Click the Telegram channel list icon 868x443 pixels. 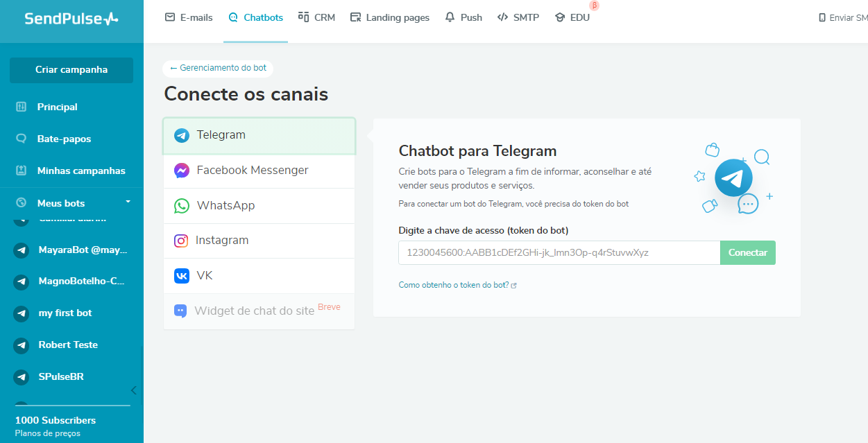click(x=181, y=135)
